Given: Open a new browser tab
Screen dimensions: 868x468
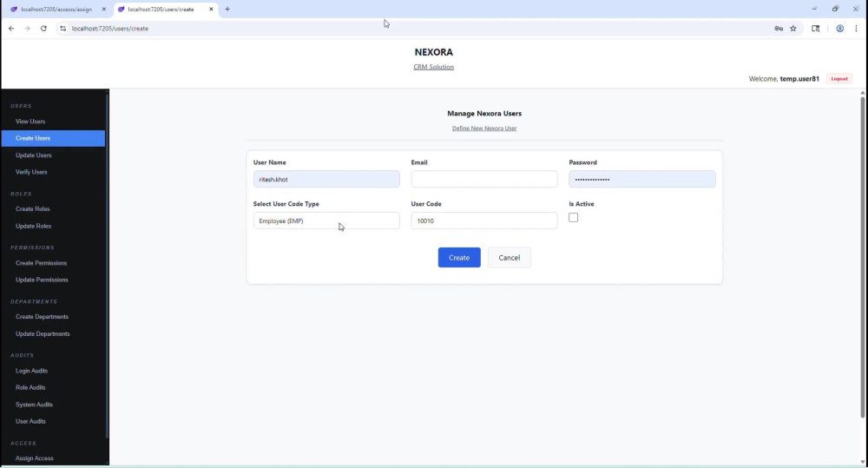Looking at the screenshot, I should pos(227,9).
